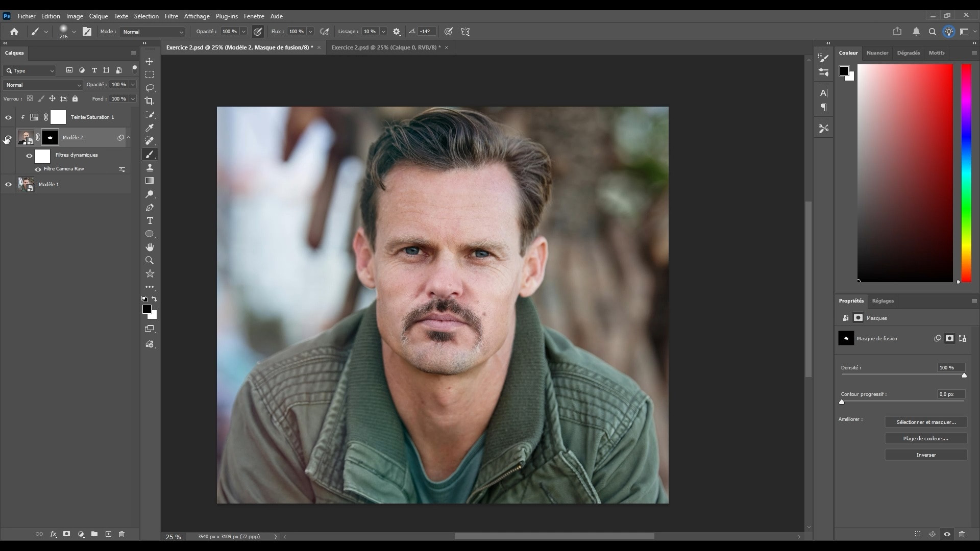Image resolution: width=980 pixels, height=551 pixels.
Task: Hide the Teinte/Saturation 1 layer
Action: point(8,117)
